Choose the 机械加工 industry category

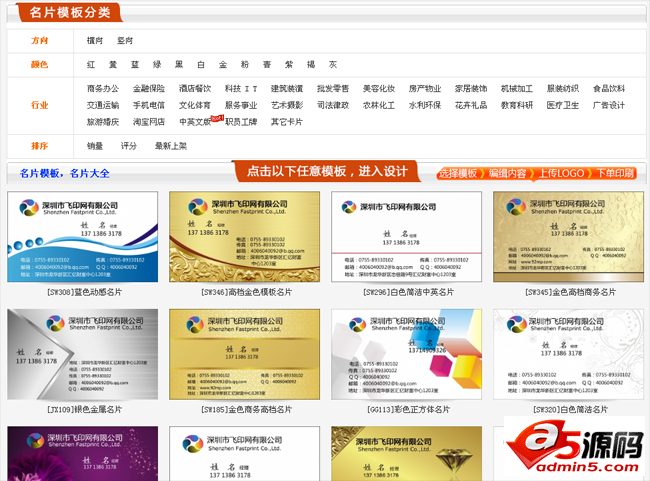517,89
